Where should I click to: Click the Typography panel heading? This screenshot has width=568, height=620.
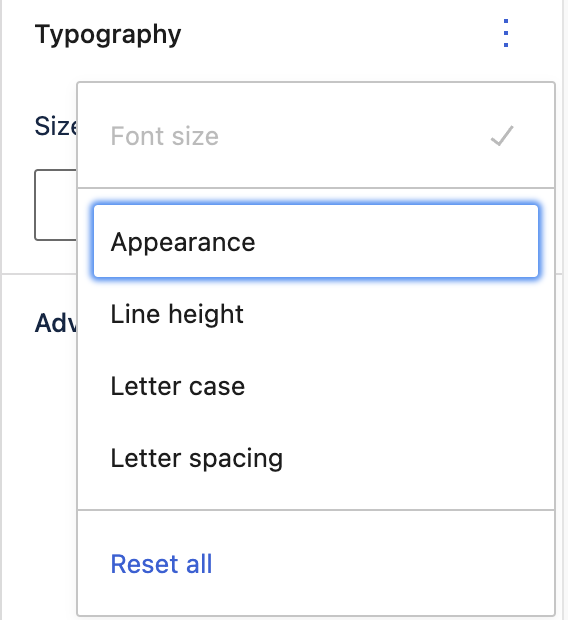coord(108,34)
